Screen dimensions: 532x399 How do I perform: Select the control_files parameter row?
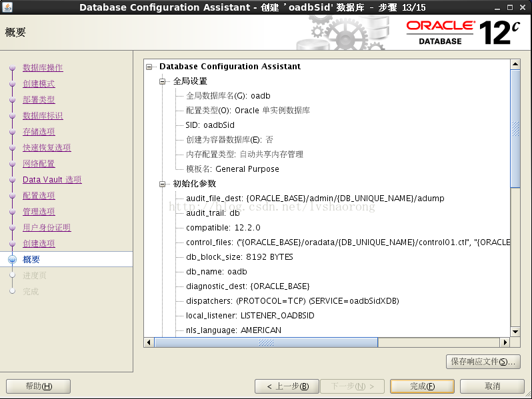pyautogui.click(x=348, y=242)
